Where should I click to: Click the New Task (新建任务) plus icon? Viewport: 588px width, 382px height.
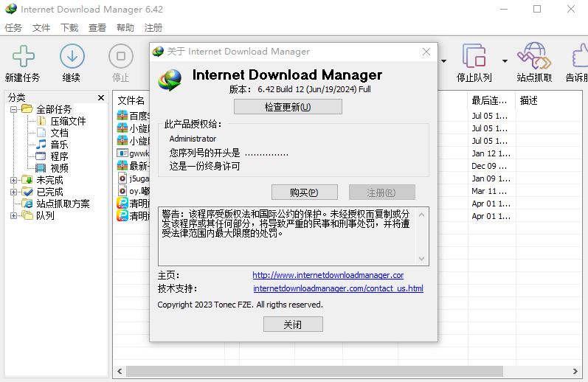tap(24, 57)
